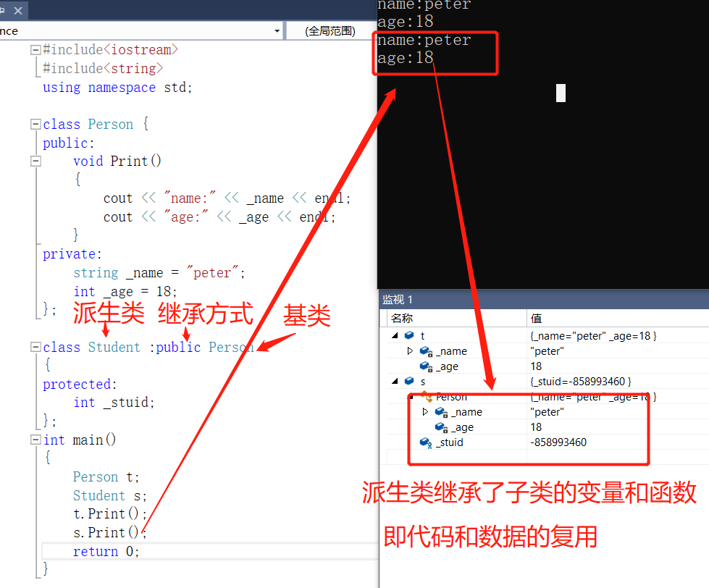
Task: Expand _name under variable t
Action: click(x=410, y=350)
